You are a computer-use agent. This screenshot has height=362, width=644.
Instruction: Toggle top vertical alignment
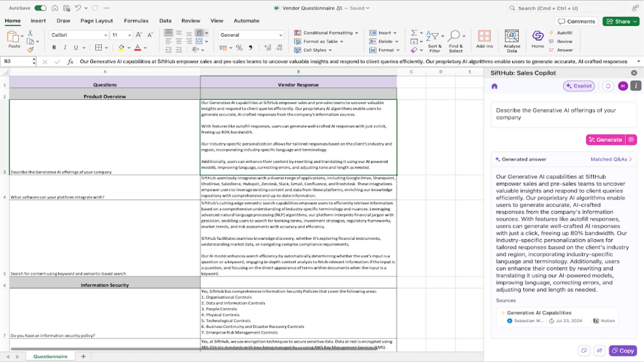(x=168, y=33)
